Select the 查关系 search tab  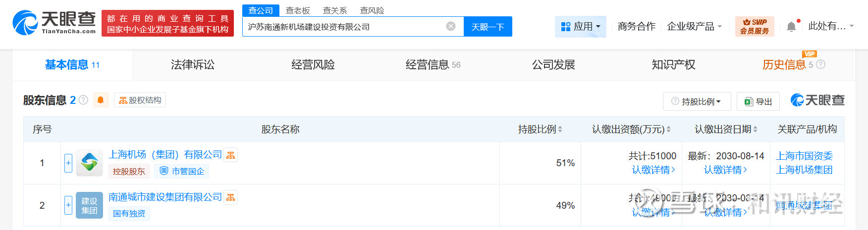pyautogui.click(x=335, y=10)
